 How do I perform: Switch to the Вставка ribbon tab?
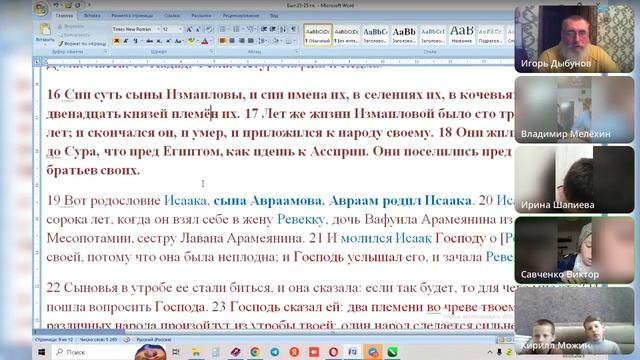pos(92,16)
